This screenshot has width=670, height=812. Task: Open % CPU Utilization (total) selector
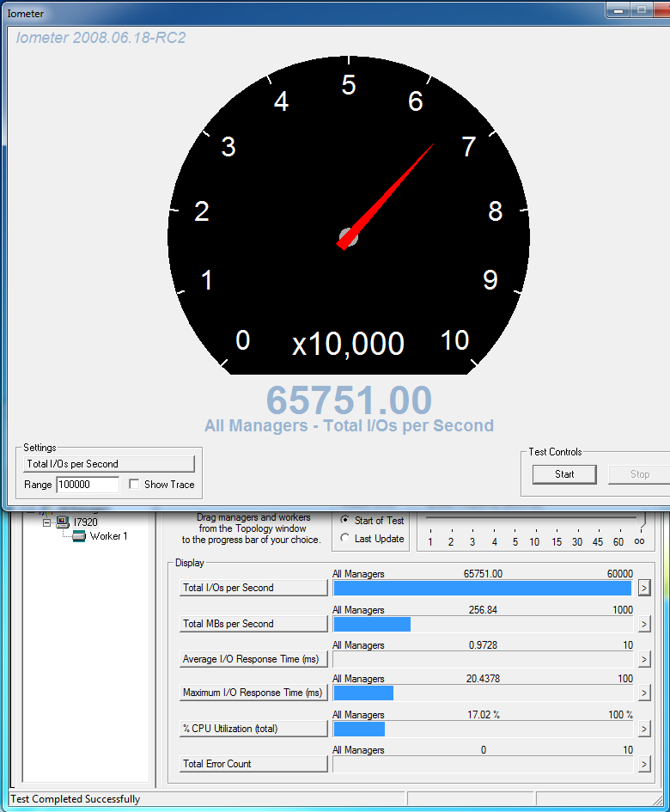(253, 729)
